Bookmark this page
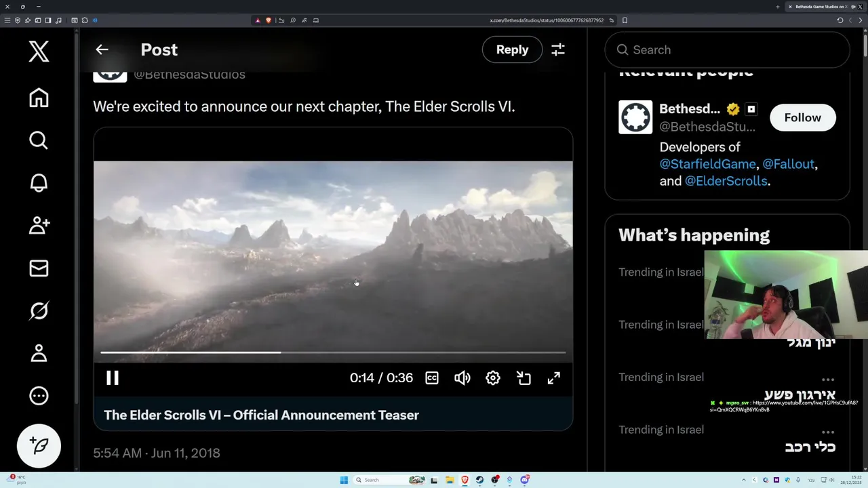 [x=625, y=20]
